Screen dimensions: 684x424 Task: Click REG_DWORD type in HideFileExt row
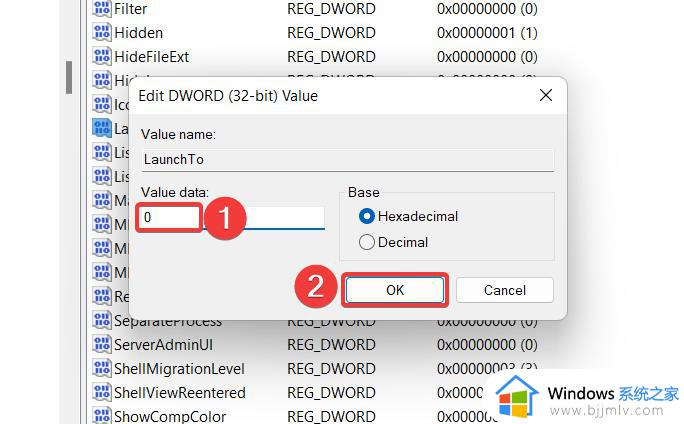click(331, 57)
